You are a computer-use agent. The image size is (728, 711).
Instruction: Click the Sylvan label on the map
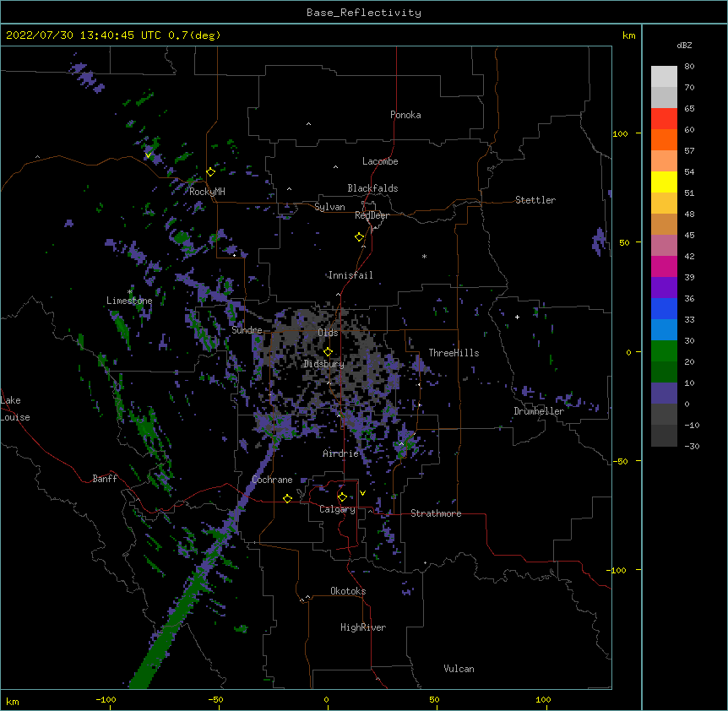[x=329, y=207]
